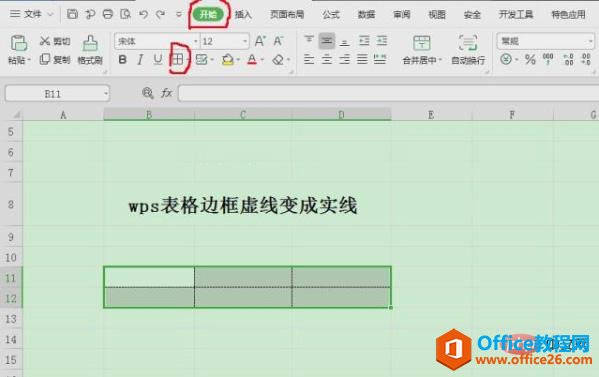Viewport: 599px width, 377px height.
Task: Toggle Bold formatting
Action: click(122, 60)
